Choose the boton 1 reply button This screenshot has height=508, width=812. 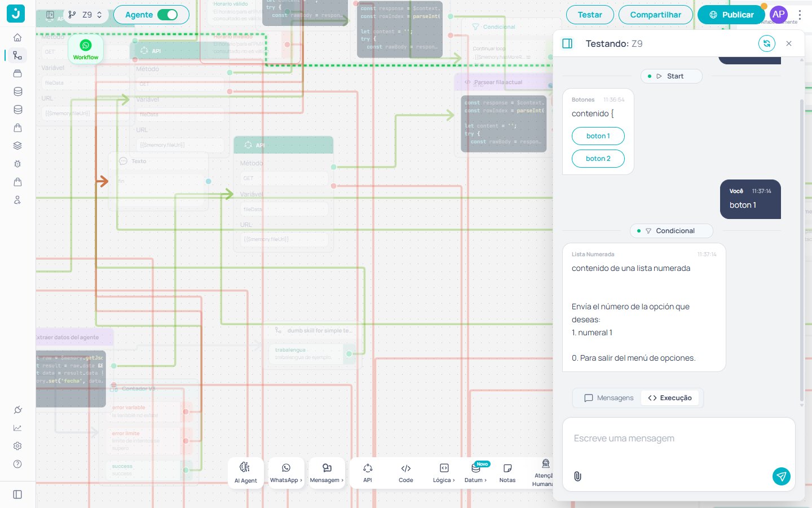coord(598,136)
